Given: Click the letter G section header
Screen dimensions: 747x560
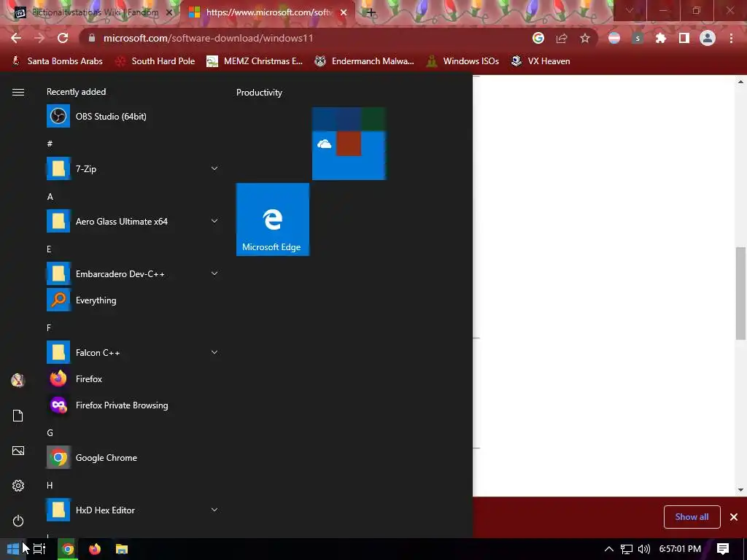Looking at the screenshot, I should click(50, 433).
